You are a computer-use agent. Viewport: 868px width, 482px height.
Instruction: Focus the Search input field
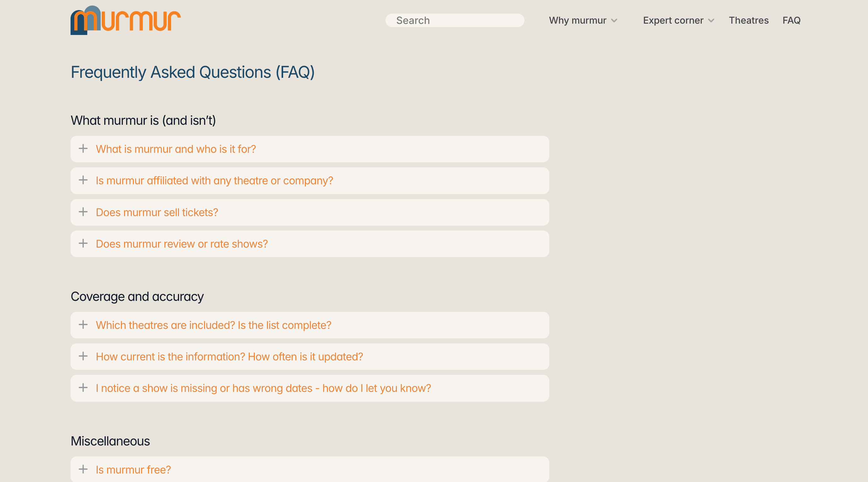(454, 20)
